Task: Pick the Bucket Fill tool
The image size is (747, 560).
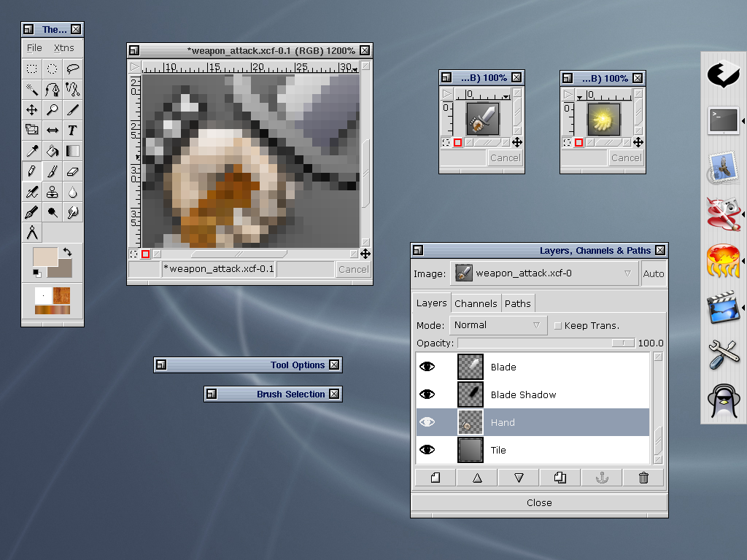Action: tap(53, 152)
